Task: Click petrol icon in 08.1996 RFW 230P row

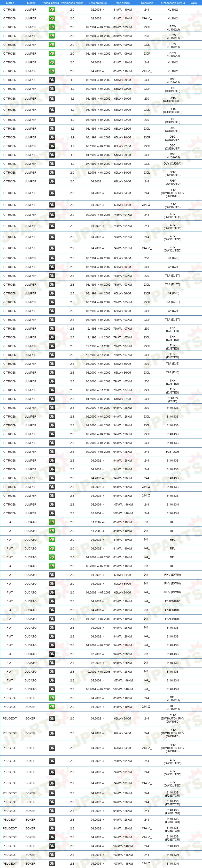Action: pos(52,54)
